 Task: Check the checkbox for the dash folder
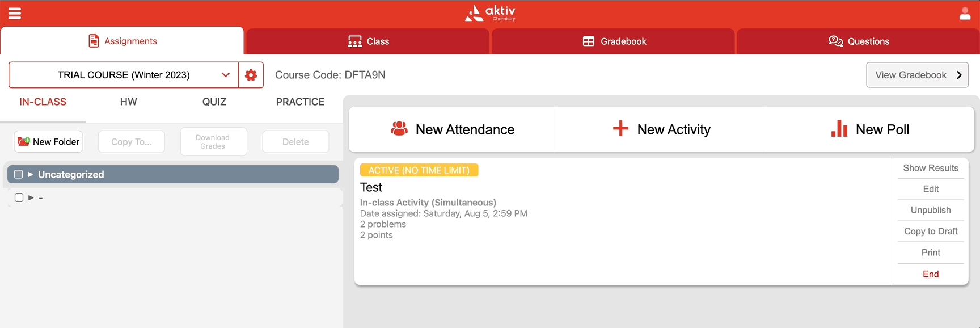coord(19,197)
